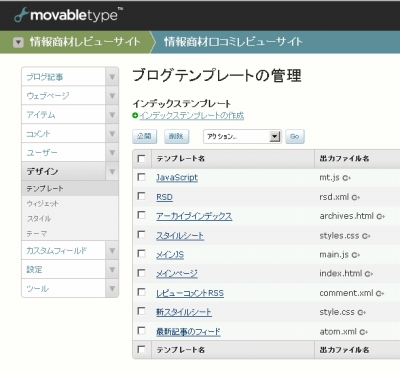Screen dimensions: 400x371
Task: Check the JavaScript template checkbox
Action: (x=141, y=177)
